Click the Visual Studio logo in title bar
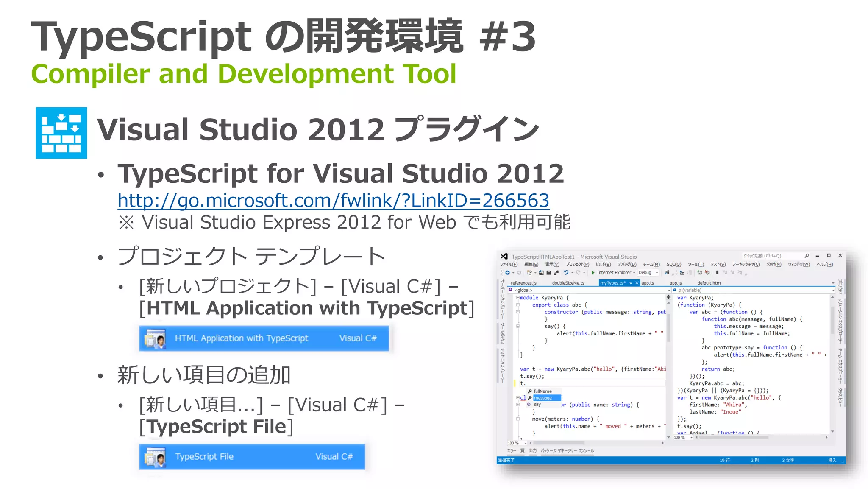This screenshot has height=489, width=868. [504, 257]
